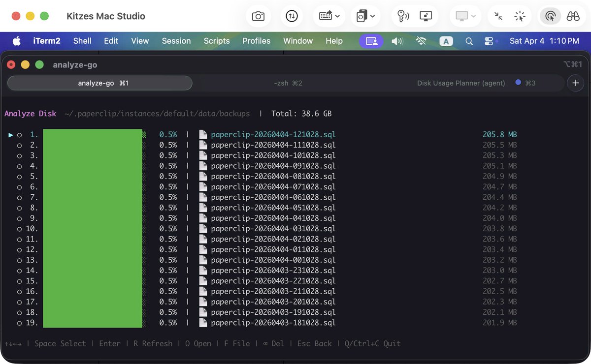Click the 201.9 MB size value
The height and width of the screenshot is (364, 591).
coord(499,323)
